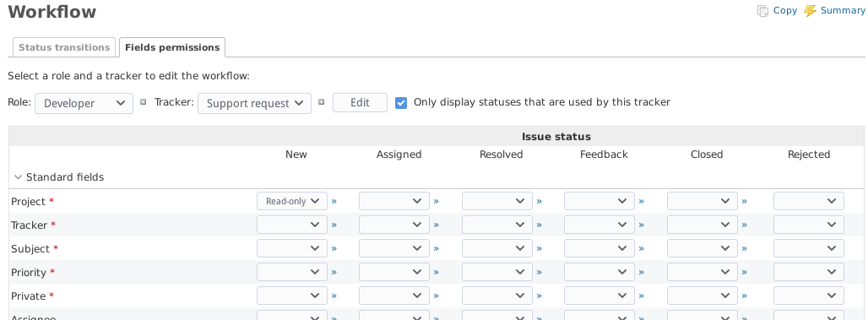Switch to the Status transitions tab
This screenshot has height=320, width=868.
click(64, 47)
